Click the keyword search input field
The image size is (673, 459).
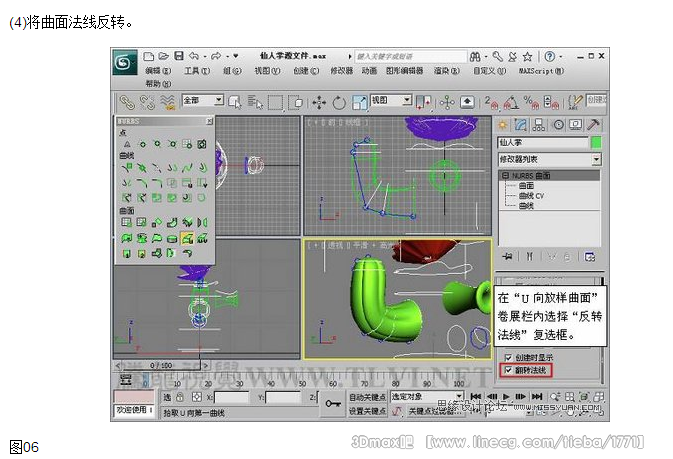click(x=411, y=56)
